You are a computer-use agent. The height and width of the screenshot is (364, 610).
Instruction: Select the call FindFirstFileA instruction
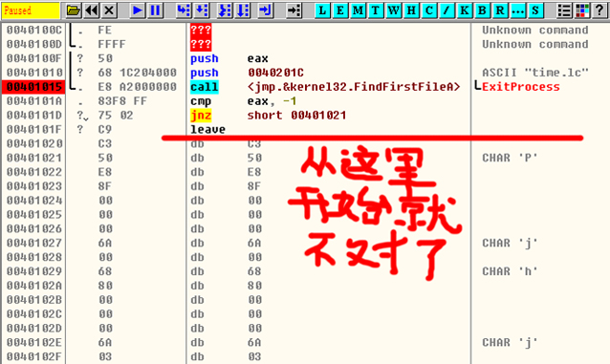tap(325, 87)
